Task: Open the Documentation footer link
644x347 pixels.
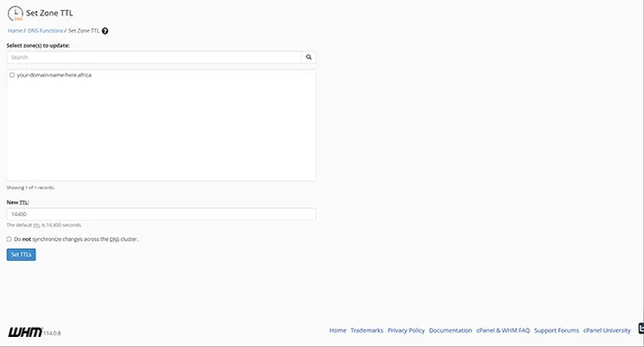Action: [451, 331]
